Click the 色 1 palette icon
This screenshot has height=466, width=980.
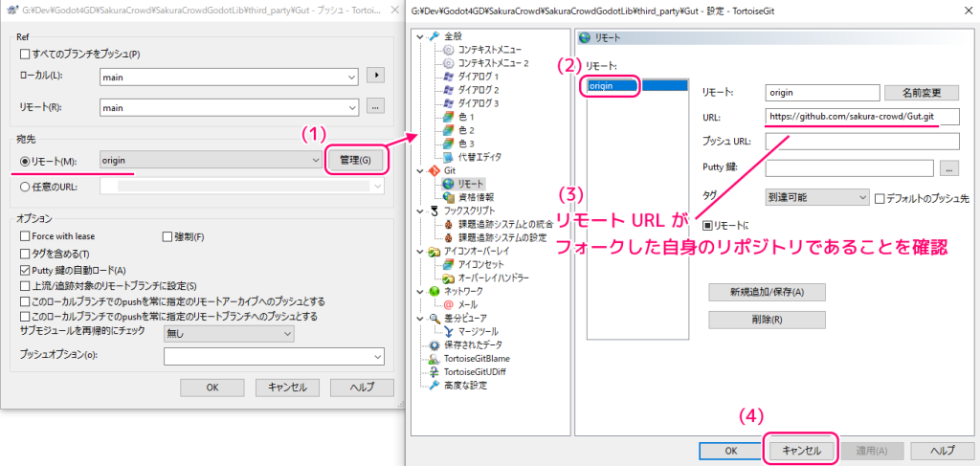[448, 117]
